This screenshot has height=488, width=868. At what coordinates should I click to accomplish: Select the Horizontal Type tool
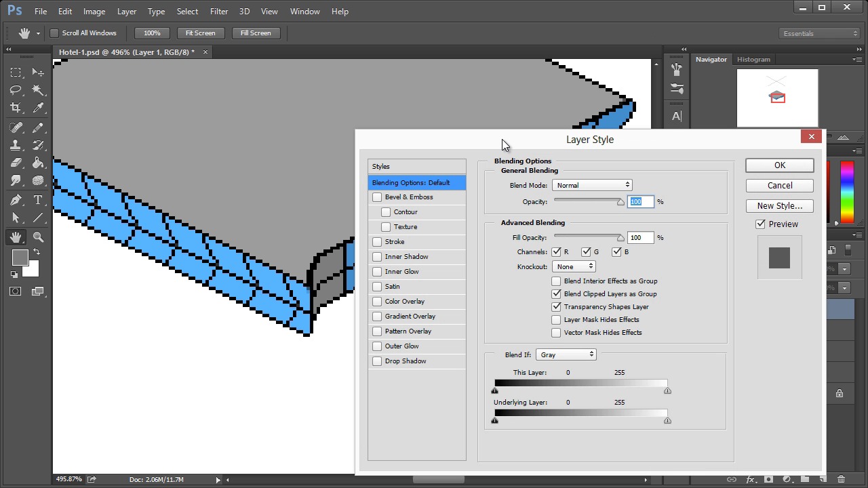click(x=38, y=200)
